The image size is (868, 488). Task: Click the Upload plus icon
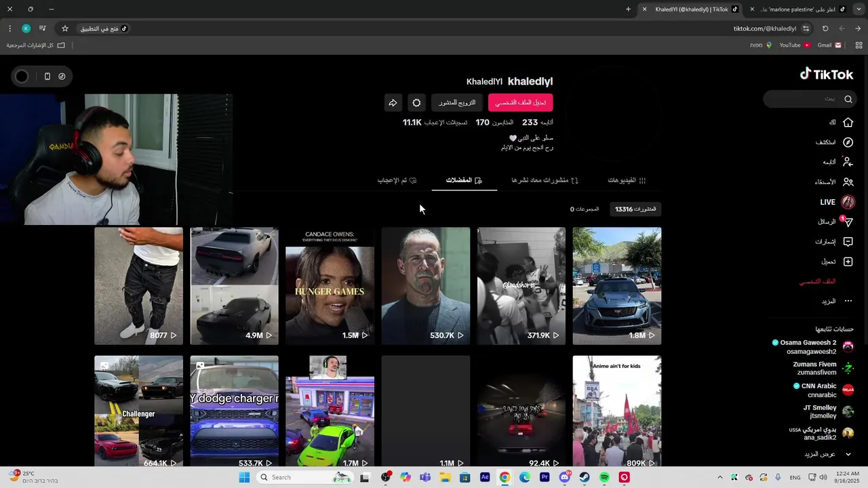pyautogui.click(x=848, y=262)
